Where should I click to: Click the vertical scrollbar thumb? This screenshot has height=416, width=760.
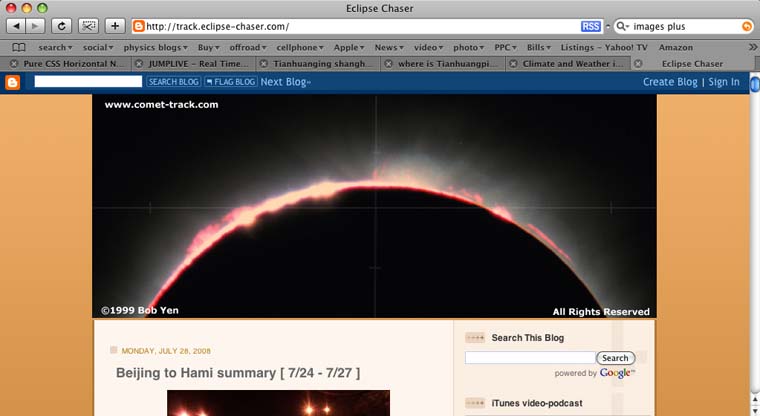[x=755, y=83]
